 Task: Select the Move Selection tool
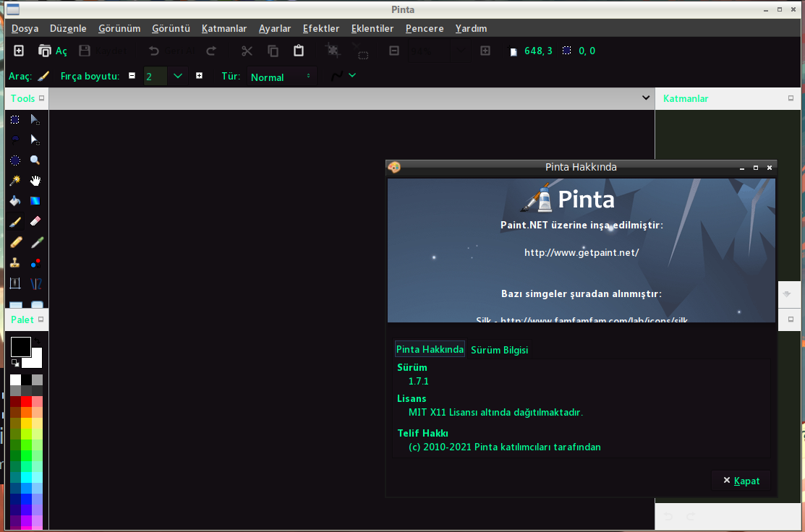(35, 140)
